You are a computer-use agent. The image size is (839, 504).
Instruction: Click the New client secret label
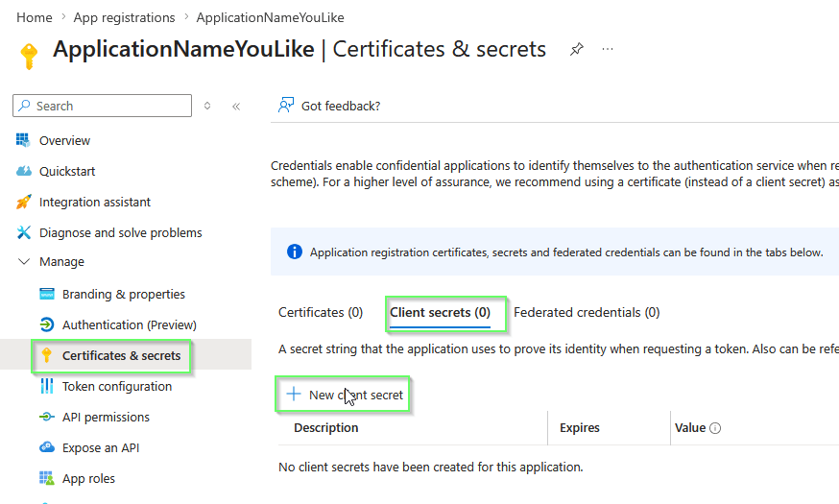point(356,395)
